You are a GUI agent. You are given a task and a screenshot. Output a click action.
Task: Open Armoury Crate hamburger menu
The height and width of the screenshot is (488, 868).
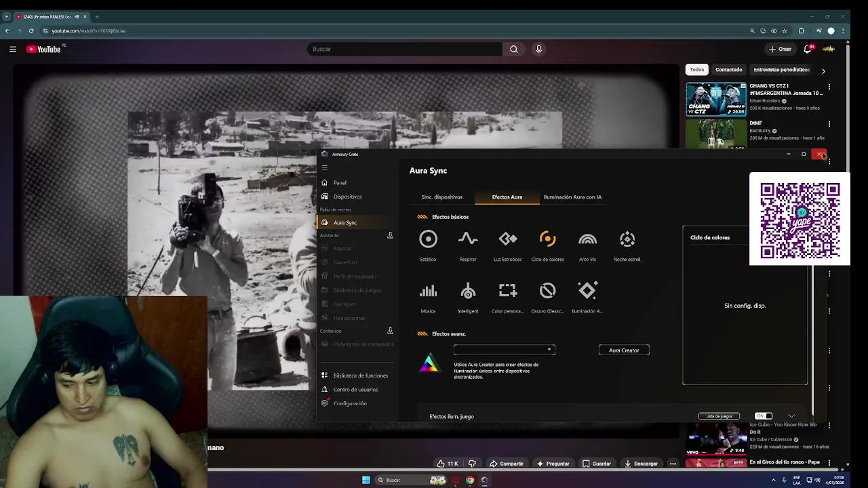coord(324,167)
